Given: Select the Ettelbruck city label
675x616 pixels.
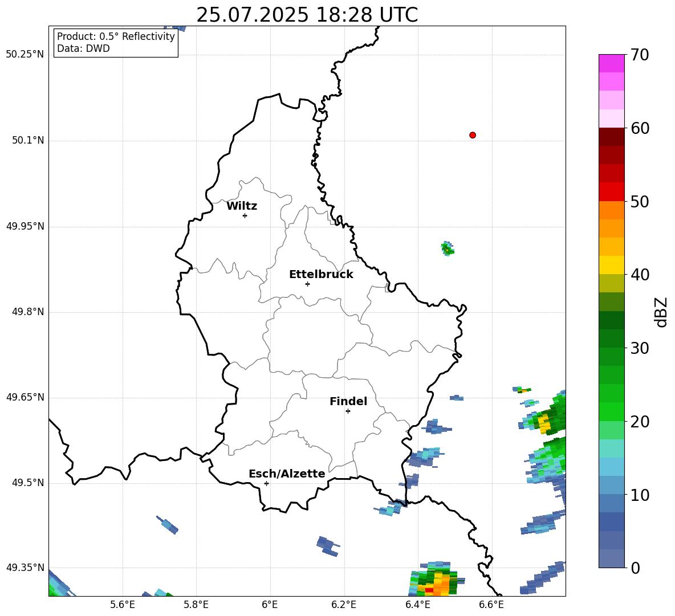Looking at the screenshot, I should (x=321, y=275).
